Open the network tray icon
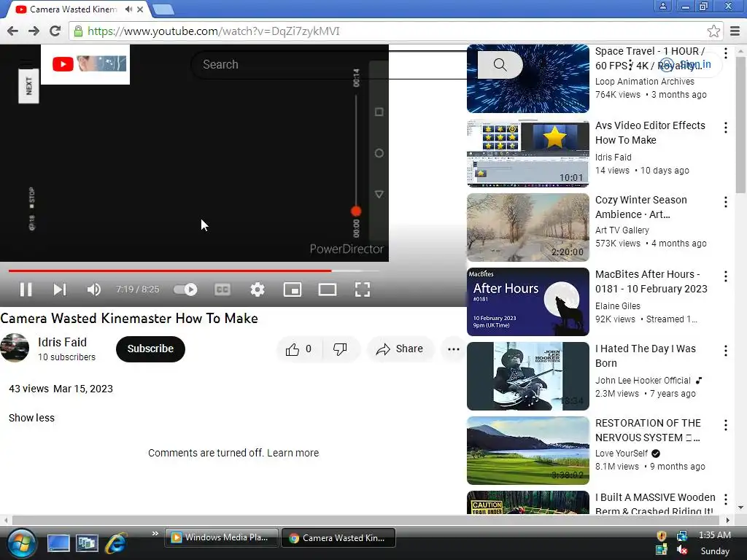This screenshot has height=560, width=747. [682, 536]
